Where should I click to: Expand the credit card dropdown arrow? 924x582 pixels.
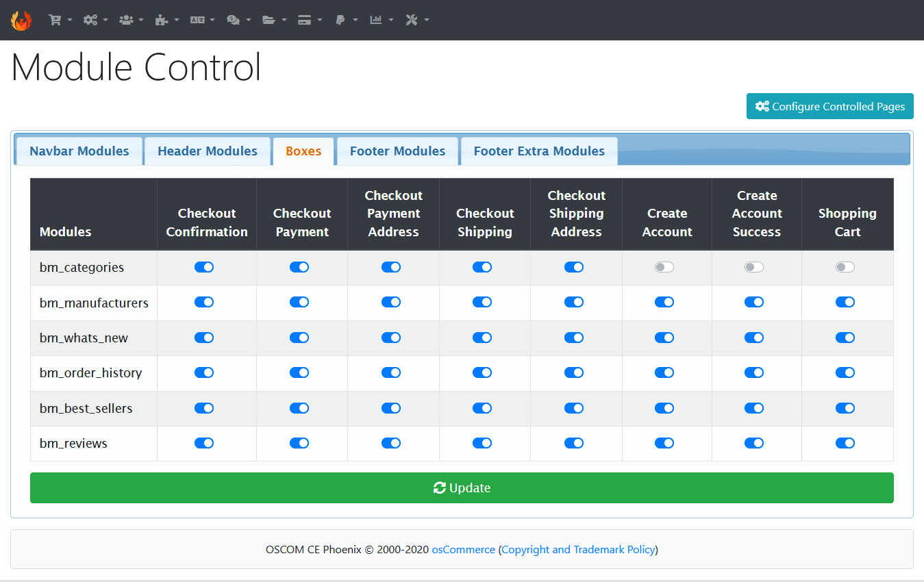coord(320,20)
